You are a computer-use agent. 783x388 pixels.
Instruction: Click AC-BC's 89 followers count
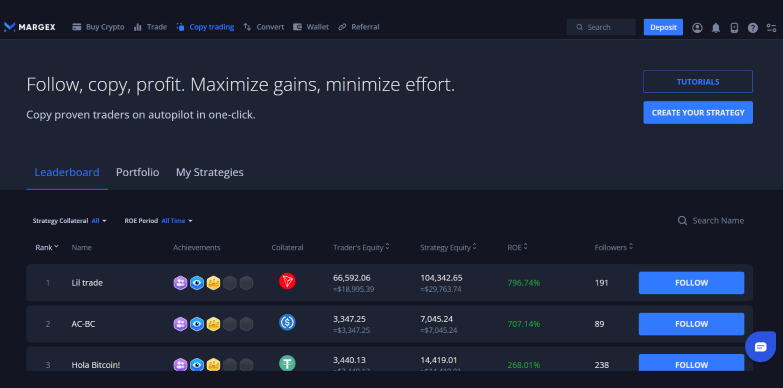599,324
